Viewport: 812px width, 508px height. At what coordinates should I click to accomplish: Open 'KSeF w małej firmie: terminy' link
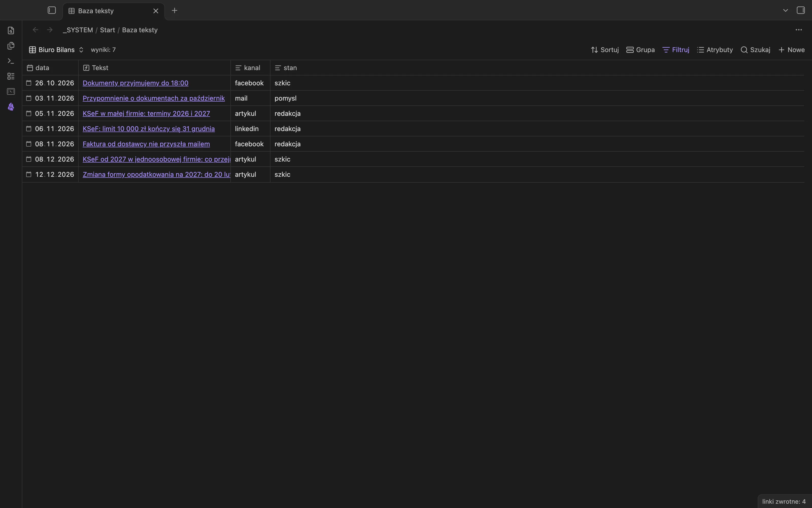[x=146, y=114]
